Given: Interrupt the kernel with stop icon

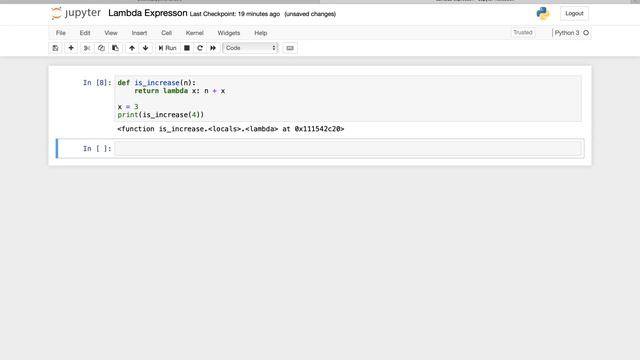Looking at the screenshot, I should pos(187,48).
